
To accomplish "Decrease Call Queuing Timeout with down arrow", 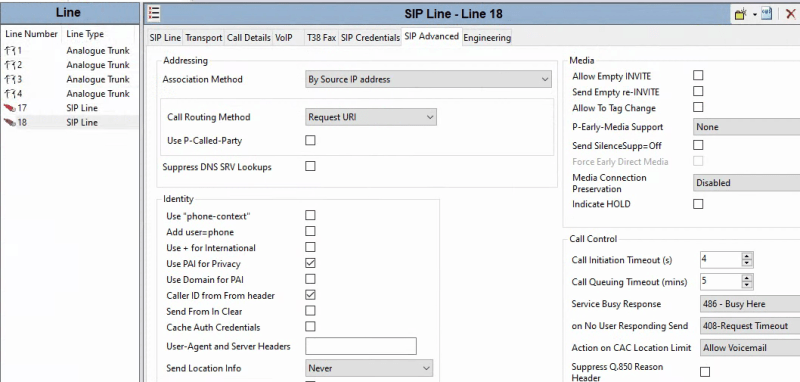I will [747, 285].
